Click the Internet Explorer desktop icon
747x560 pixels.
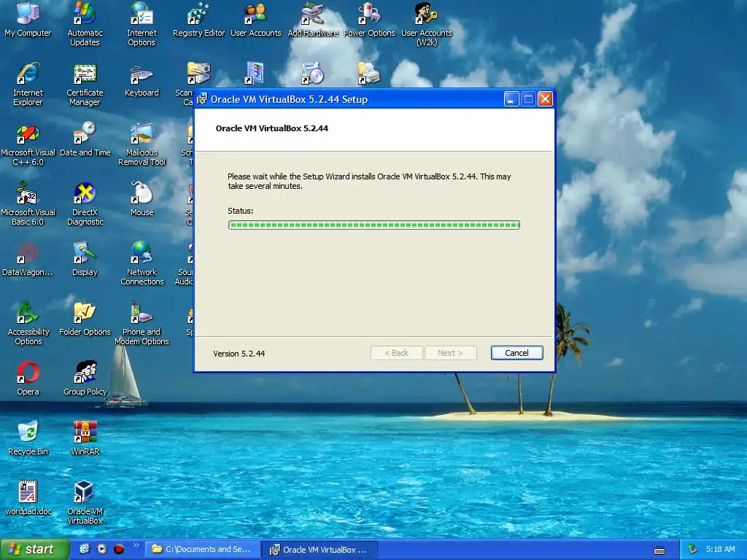point(28,84)
